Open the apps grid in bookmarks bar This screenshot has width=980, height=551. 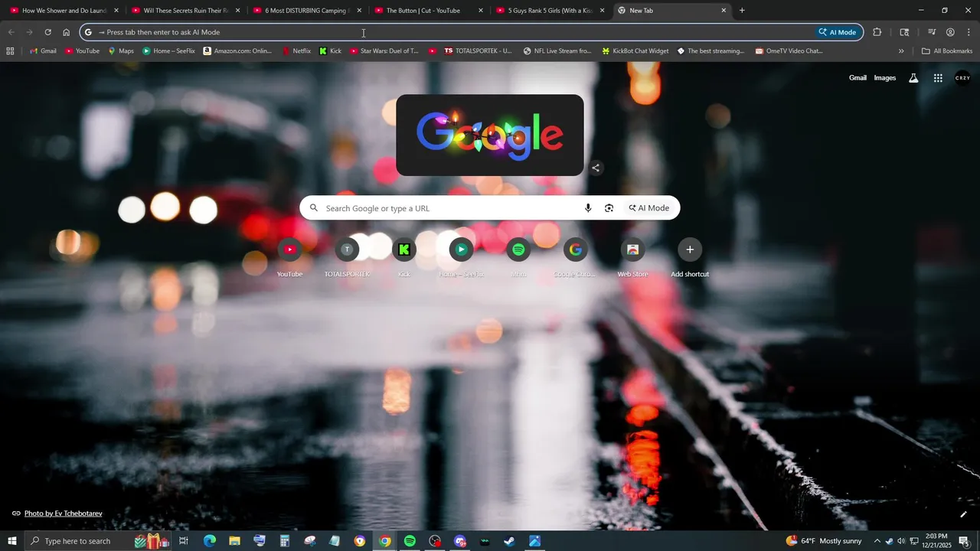click(10, 51)
